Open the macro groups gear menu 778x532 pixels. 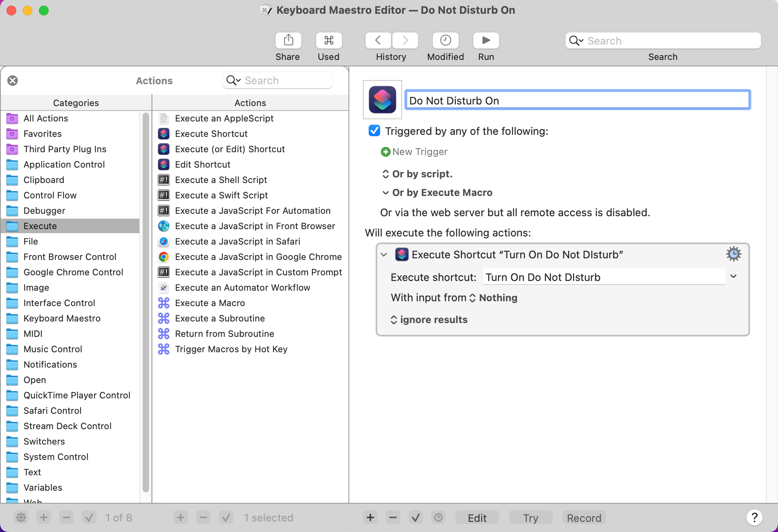21,517
